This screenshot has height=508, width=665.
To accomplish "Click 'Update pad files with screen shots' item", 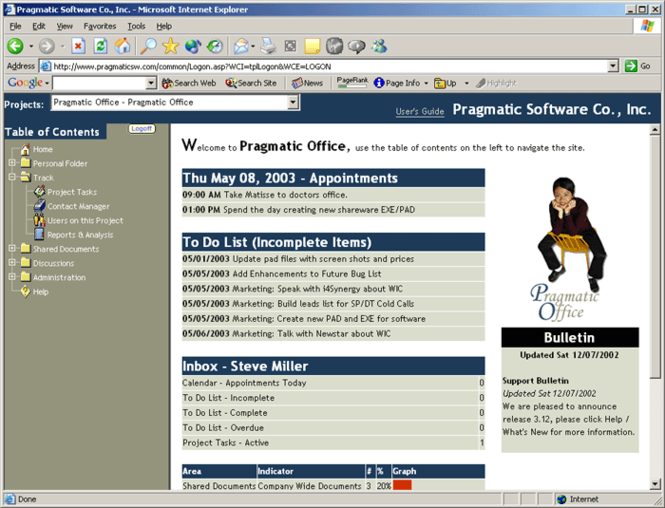I will click(333, 259).
